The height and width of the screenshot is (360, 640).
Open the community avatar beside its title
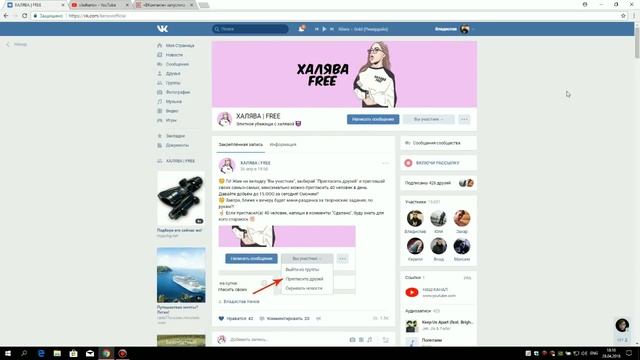click(x=224, y=119)
